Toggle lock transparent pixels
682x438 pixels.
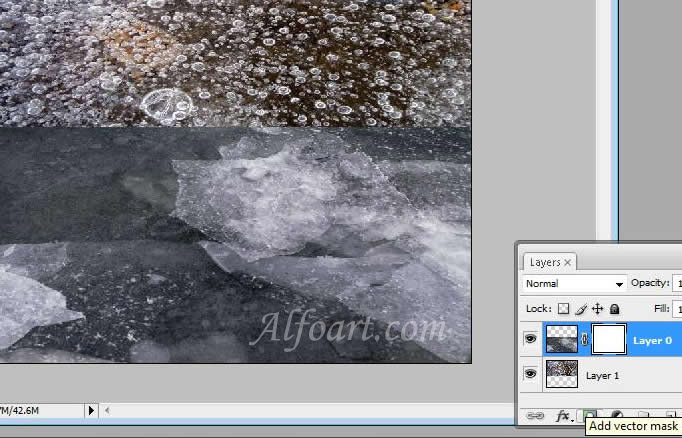click(x=564, y=309)
